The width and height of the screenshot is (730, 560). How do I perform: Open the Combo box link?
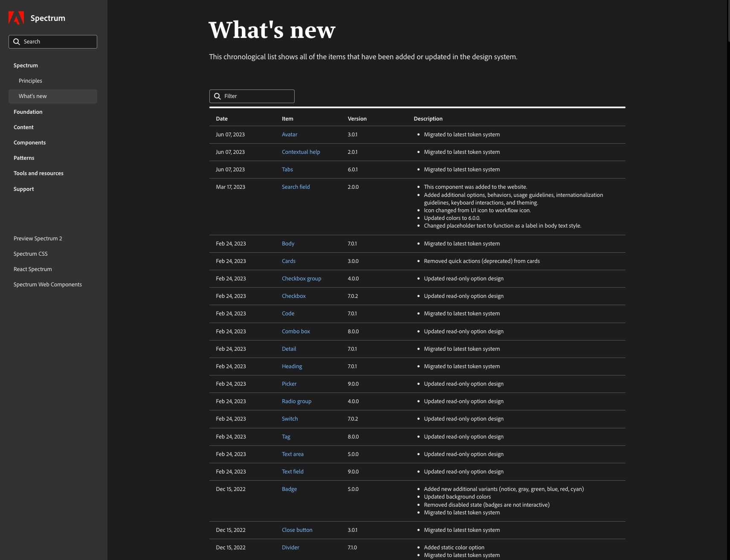296,332
